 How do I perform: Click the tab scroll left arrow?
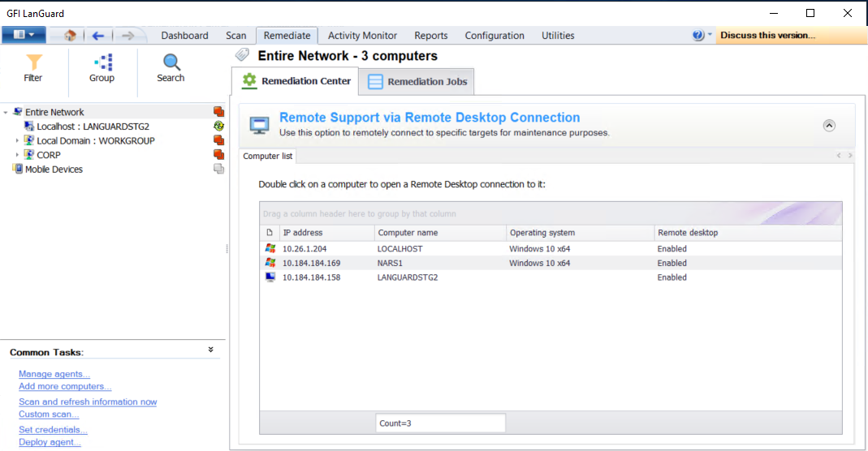[x=839, y=156]
